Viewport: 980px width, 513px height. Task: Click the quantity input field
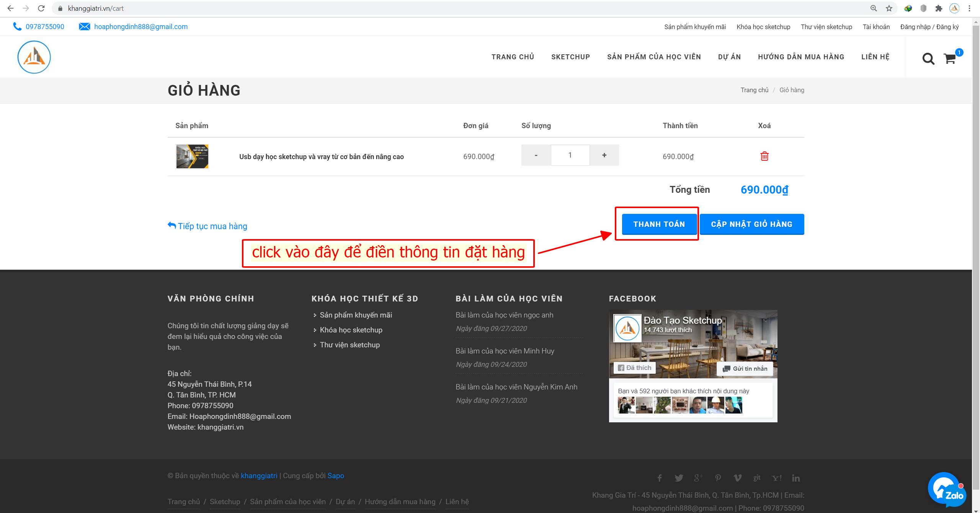(570, 155)
